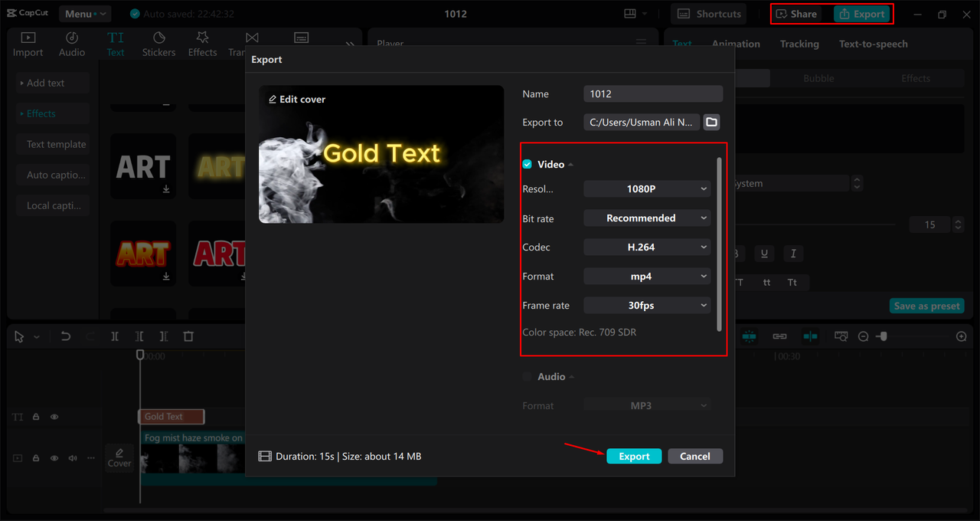980x521 pixels.
Task: Toggle the preview axis icon in timeline
Action: tap(810, 336)
